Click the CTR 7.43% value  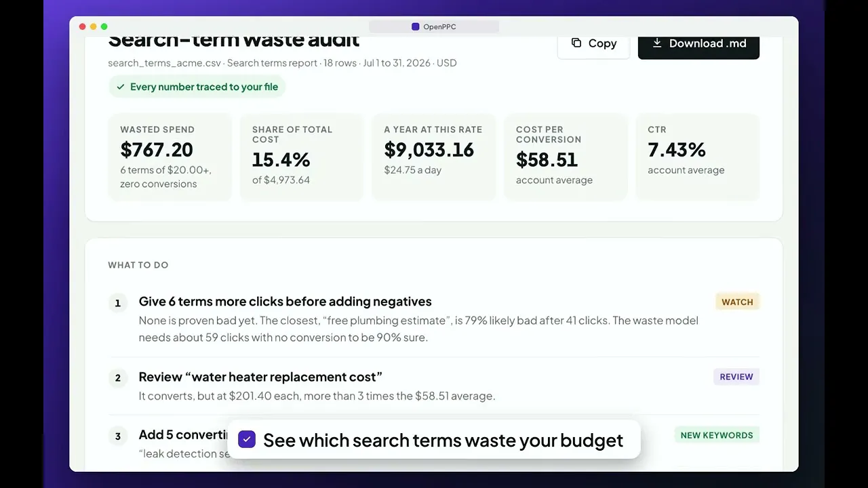(677, 150)
